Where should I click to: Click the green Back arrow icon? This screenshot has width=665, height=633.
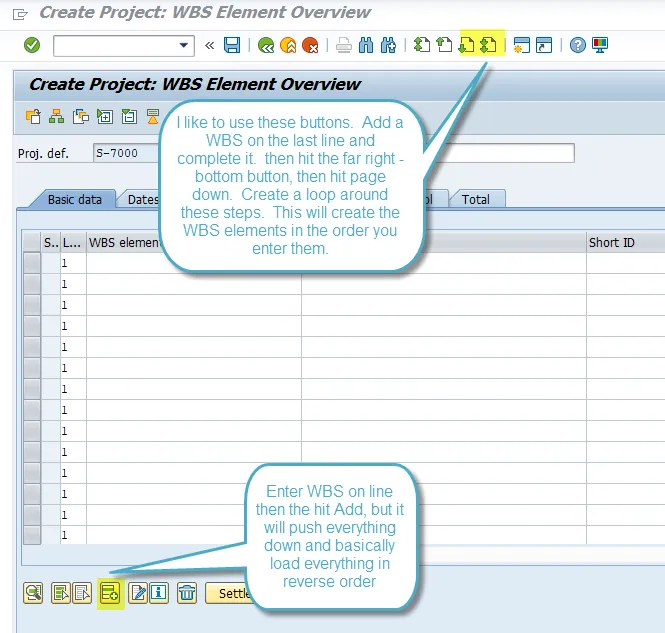coord(265,45)
